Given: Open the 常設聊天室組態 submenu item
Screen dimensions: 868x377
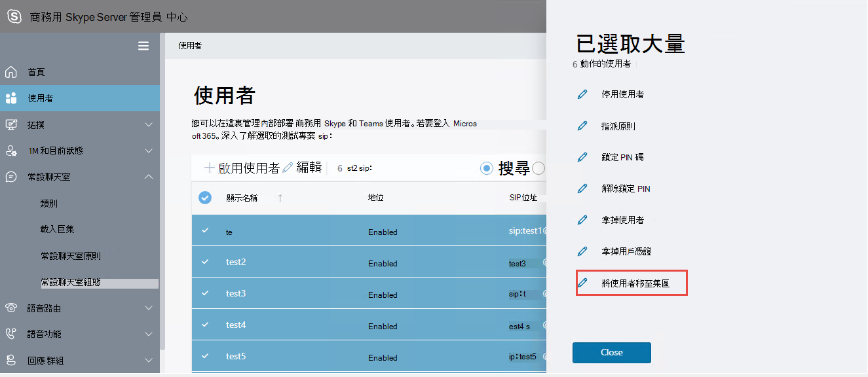Looking at the screenshot, I should pos(71,283).
